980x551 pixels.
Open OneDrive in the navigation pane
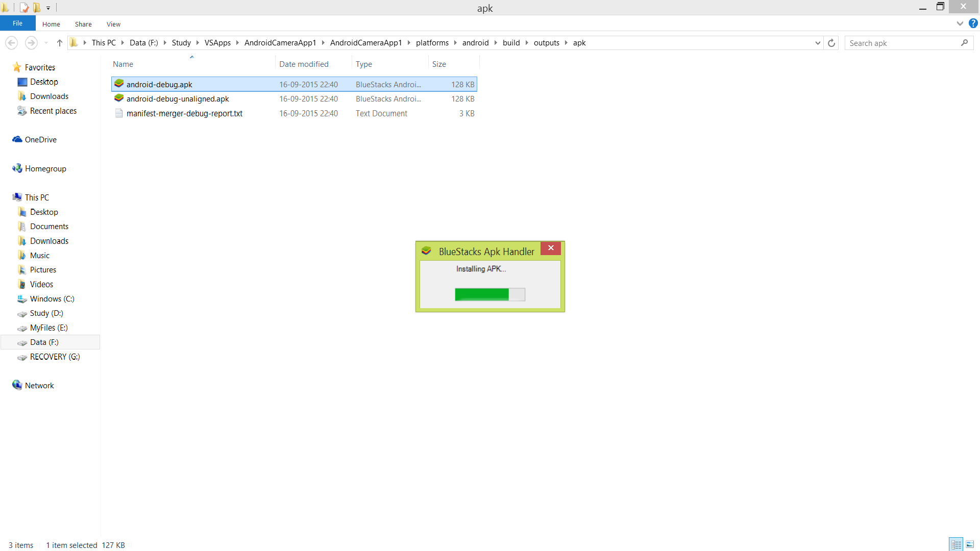41,140
